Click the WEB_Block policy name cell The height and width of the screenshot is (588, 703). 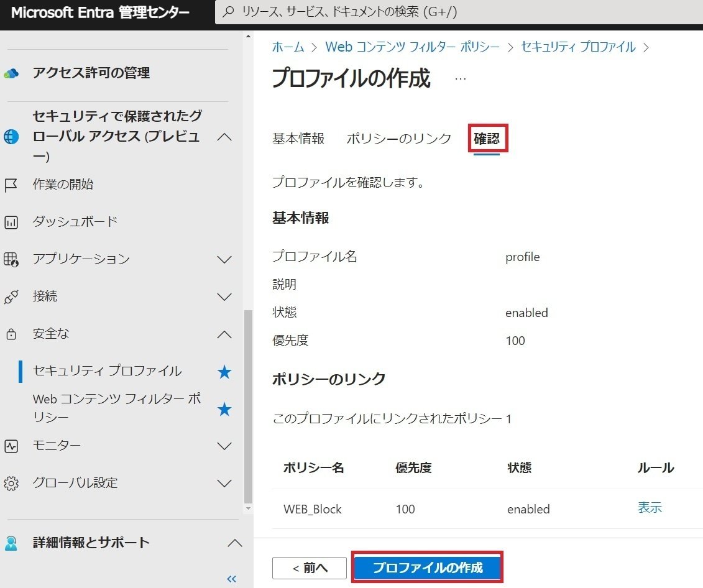point(313,509)
